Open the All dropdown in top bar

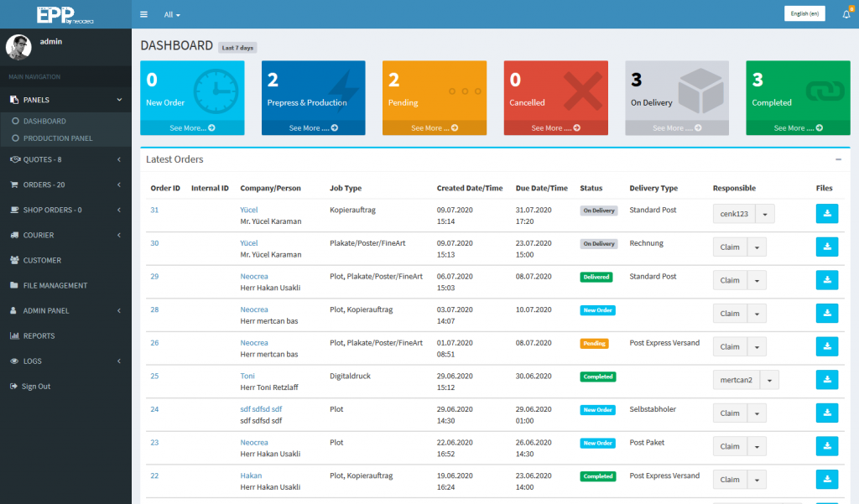point(172,15)
